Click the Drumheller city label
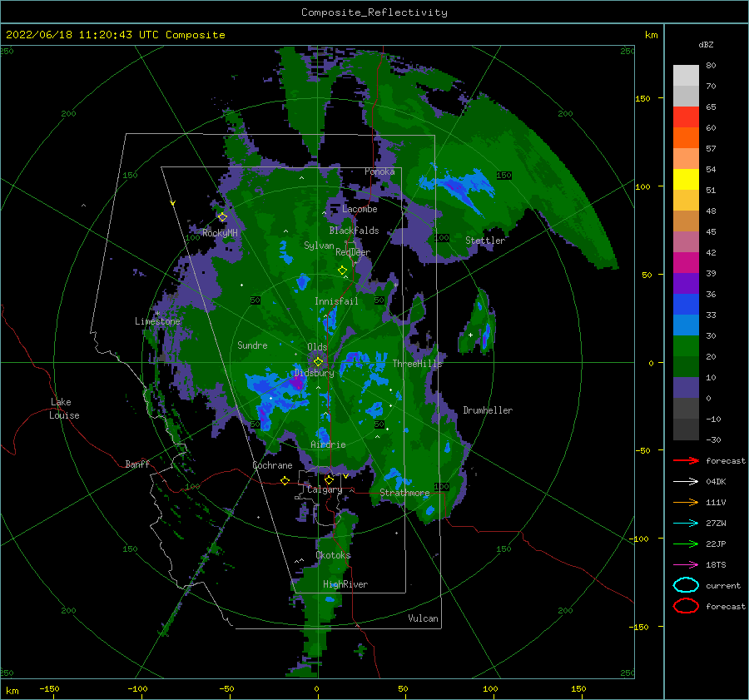 [x=488, y=410]
